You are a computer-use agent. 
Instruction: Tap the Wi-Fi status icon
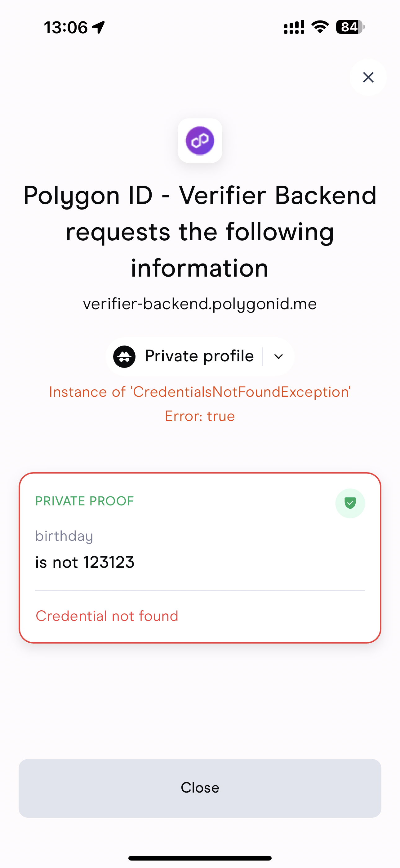tap(320, 27)
